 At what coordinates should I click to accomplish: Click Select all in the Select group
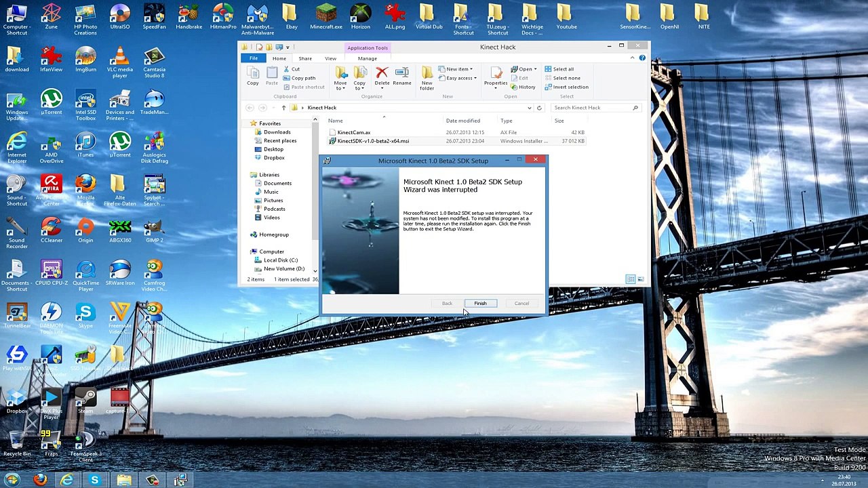pyautogui.click(x=559, y=69)
